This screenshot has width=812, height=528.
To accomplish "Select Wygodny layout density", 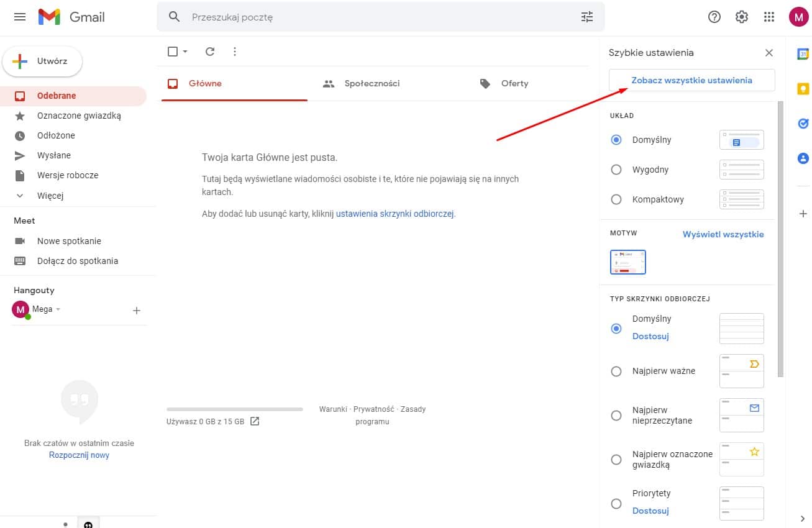I will [616, 170].
